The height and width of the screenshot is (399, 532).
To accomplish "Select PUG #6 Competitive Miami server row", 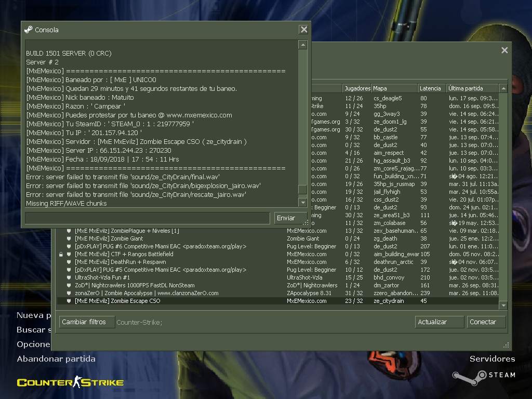I will click(x=278, y=246).
